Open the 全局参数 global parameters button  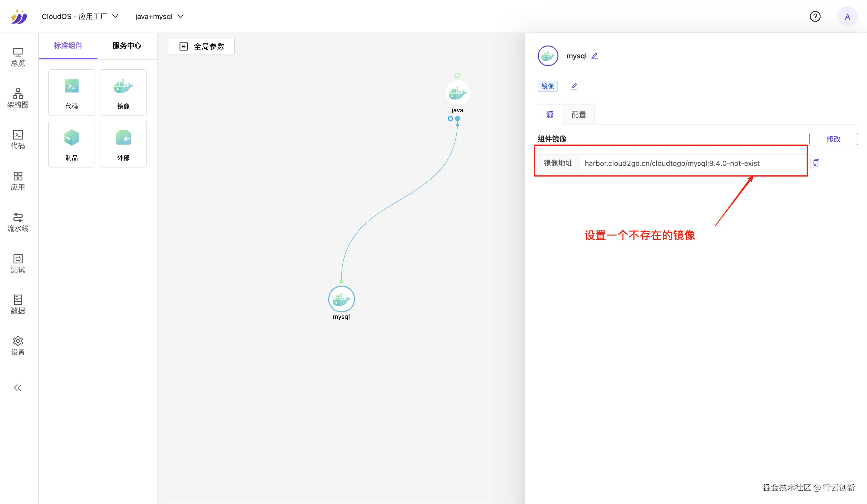pos(202,46)
